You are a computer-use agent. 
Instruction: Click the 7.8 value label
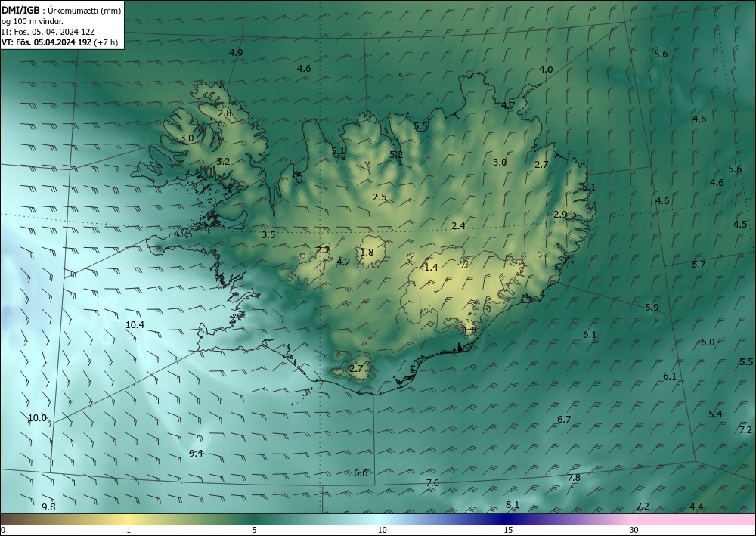[574, 478]
